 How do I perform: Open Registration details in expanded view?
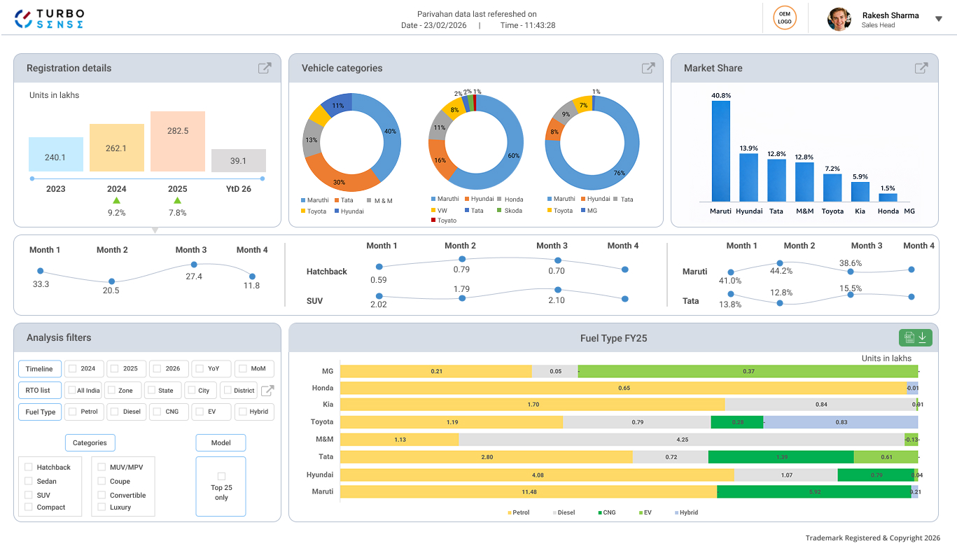click(265, 68)
